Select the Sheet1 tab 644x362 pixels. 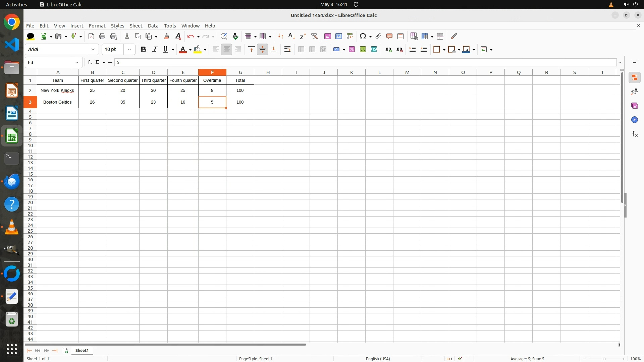82,351
